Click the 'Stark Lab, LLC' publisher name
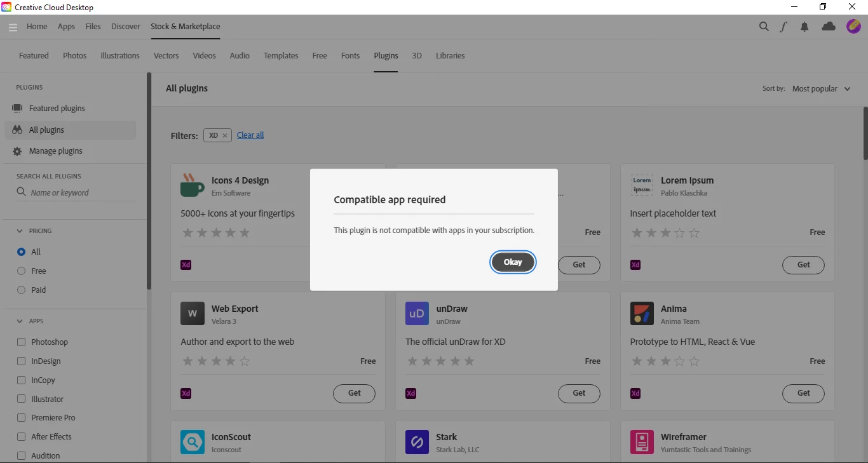This screenshot has height=463, width=868. coord(458,450)
